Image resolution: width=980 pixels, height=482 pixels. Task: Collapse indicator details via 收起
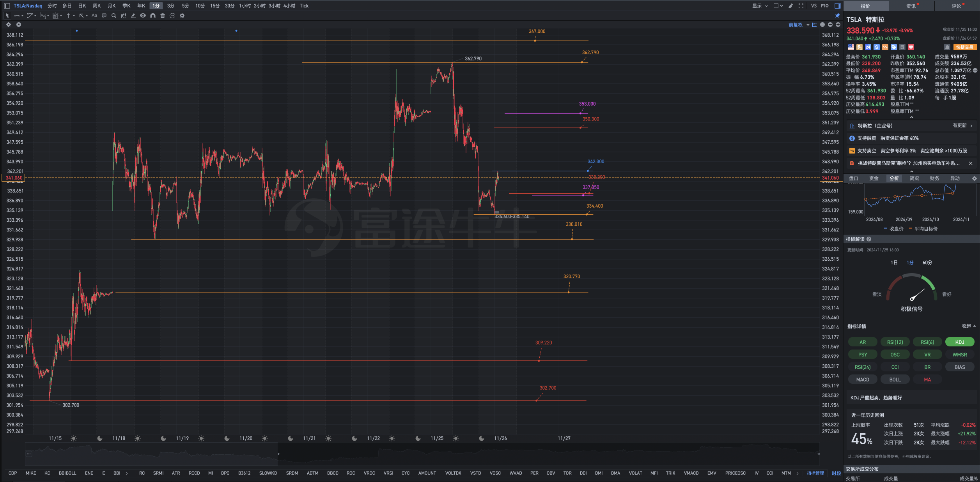968,326
